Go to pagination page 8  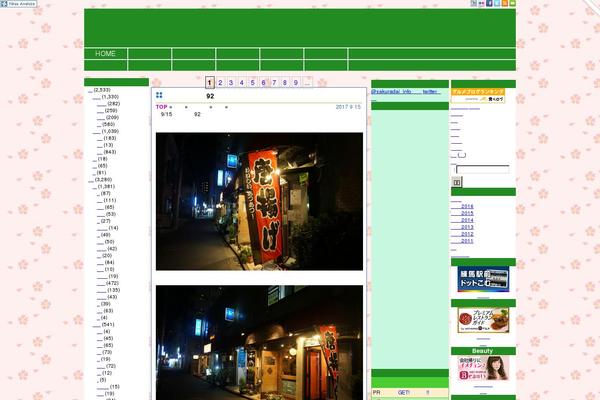285,82
